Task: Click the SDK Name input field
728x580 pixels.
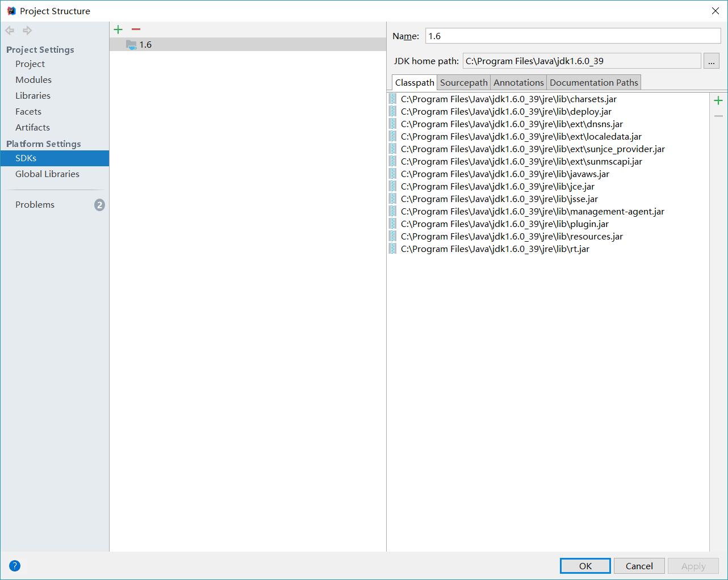Action: tap(573, 36)
